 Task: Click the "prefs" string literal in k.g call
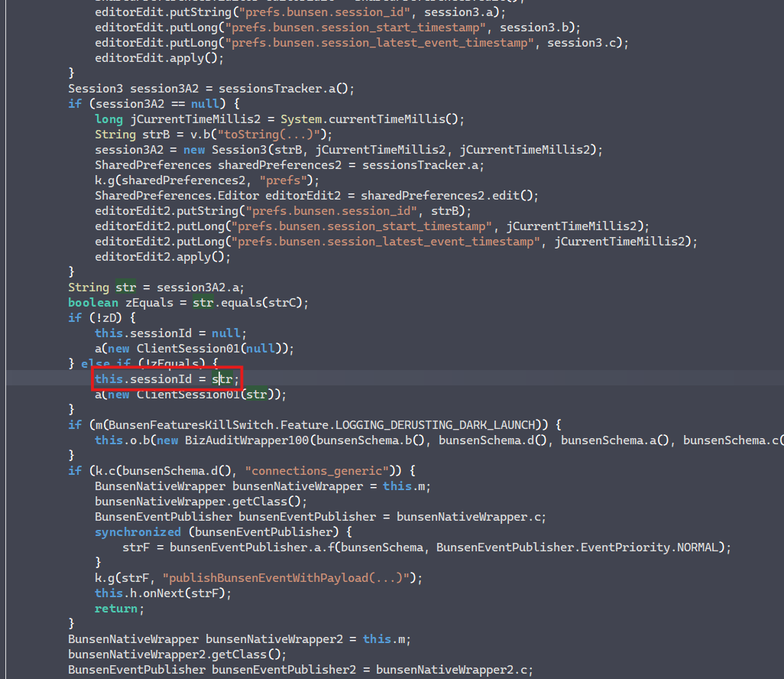tap(283, 180)
